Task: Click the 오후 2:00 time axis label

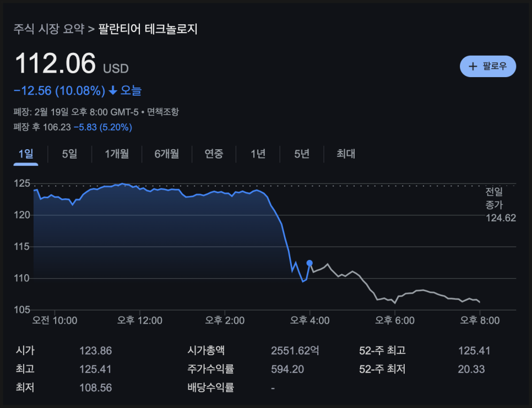Action: coord(225,320)
